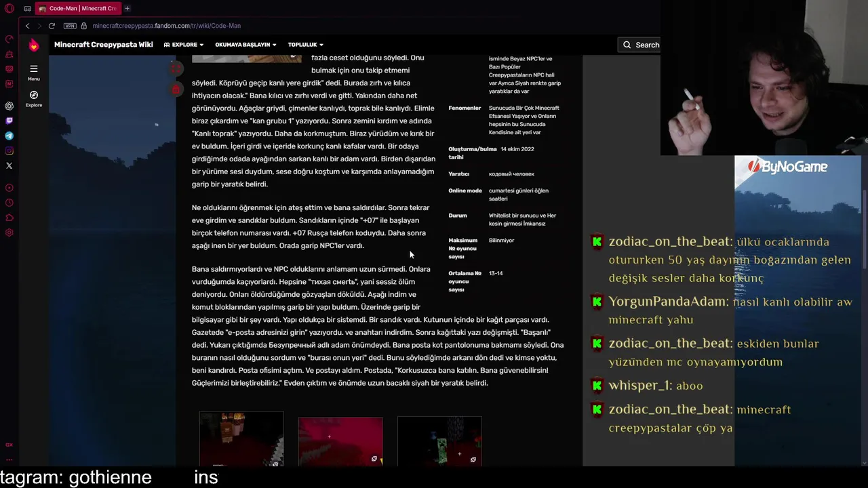This screenshot has height=488, width=868.
Task: Click the fullscreen expand page tool
Action: pyautogui.click(x=176, y=68)
